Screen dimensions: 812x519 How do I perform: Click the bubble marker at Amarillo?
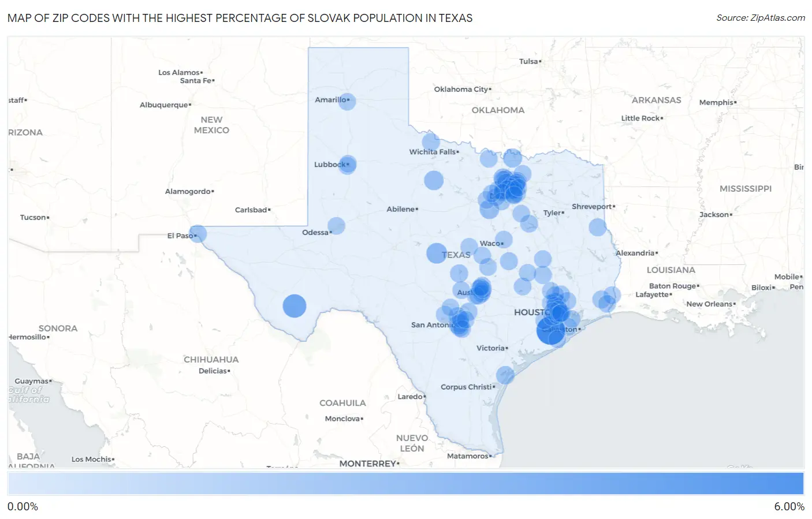[347, 101]
